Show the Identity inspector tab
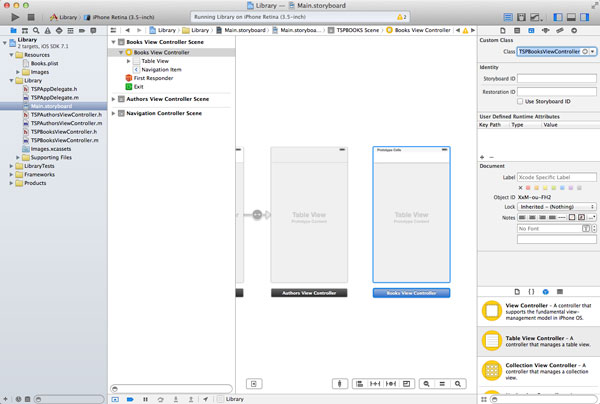This screenshot has height=404, width=600. (x=531, y=30)
